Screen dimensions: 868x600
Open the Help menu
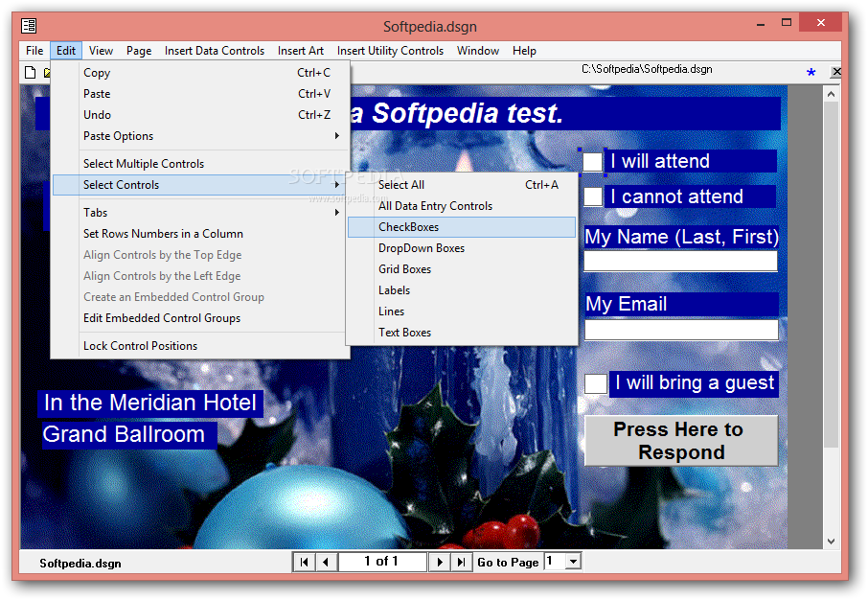(524, 51)
